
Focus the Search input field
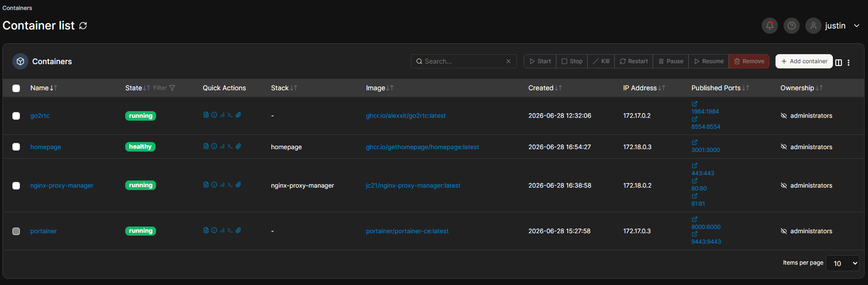(x=463, y=61)
